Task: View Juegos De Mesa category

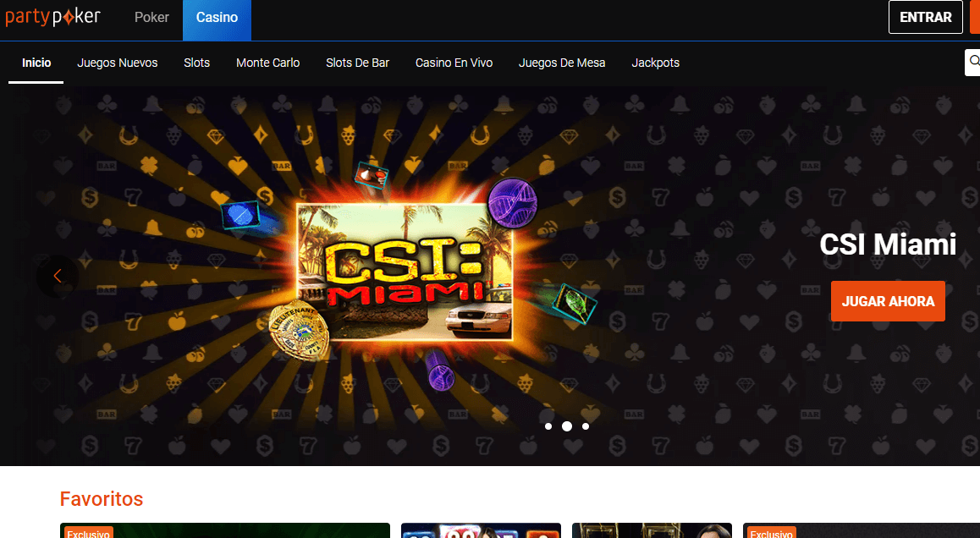Action: pyautogui.click(x=562, y=63)
